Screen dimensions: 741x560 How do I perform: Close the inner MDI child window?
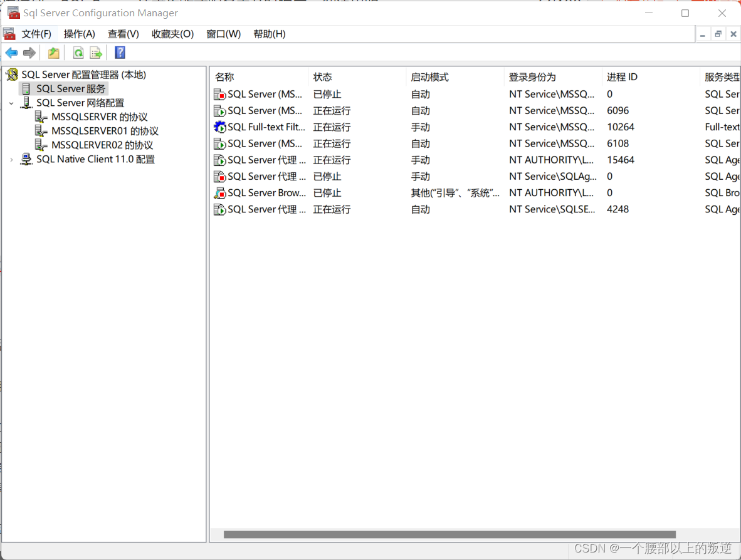(x=733, y=34)
